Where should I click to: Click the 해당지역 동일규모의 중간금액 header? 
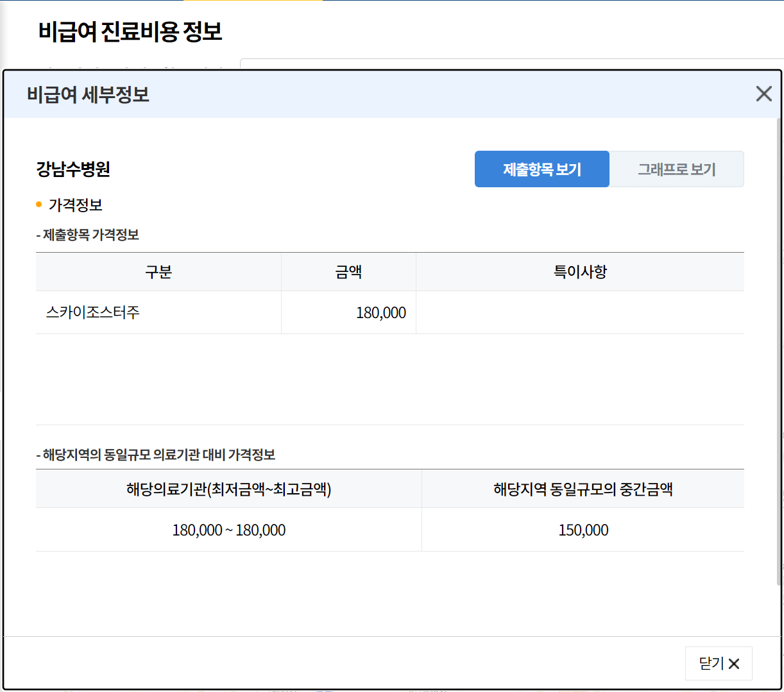[583, 489]
